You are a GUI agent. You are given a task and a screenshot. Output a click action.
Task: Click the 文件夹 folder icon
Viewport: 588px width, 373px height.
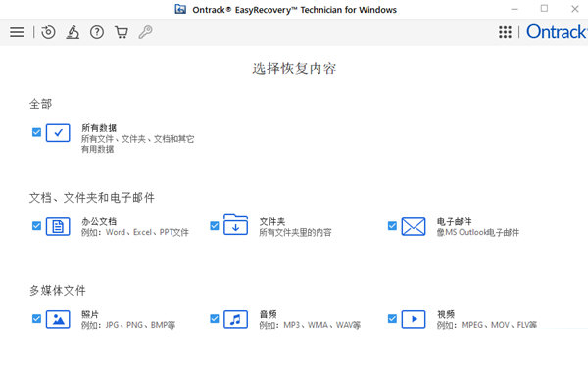coord(235,225)
